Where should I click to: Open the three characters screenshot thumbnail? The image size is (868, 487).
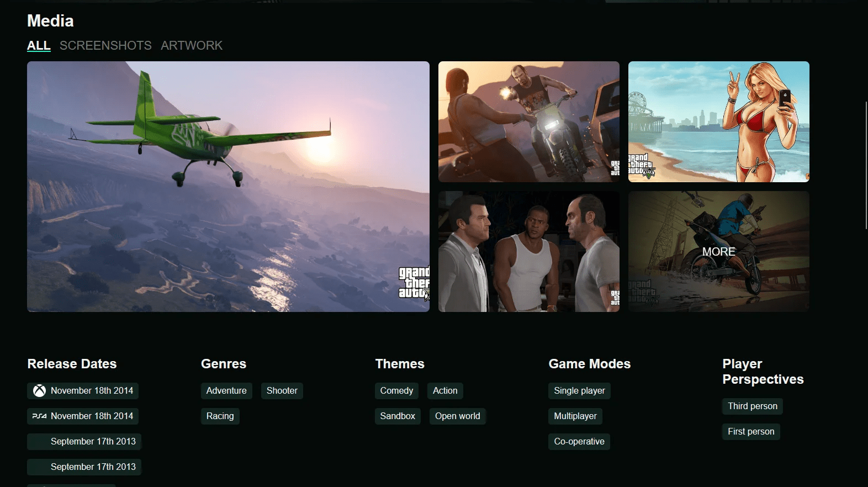[529, 252]
